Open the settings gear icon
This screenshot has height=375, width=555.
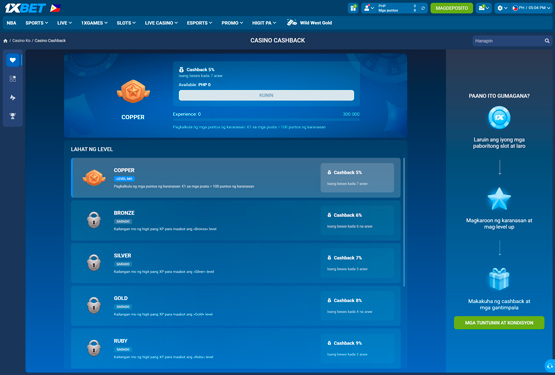[500, 8]
